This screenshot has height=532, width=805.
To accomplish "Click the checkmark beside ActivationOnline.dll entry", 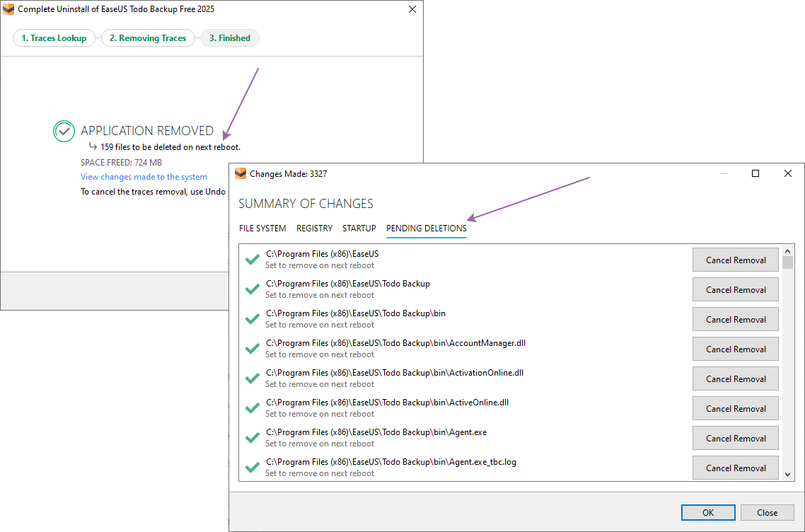I will (252, 378).
